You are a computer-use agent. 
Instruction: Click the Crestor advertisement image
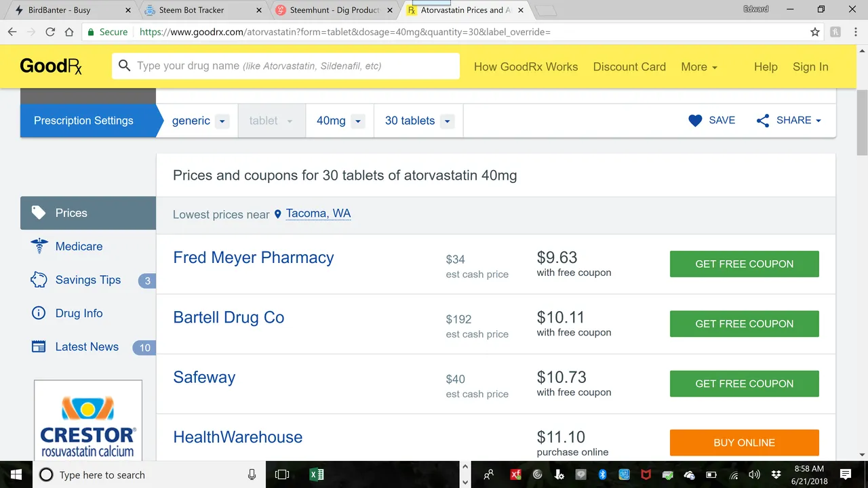[88, 420]
